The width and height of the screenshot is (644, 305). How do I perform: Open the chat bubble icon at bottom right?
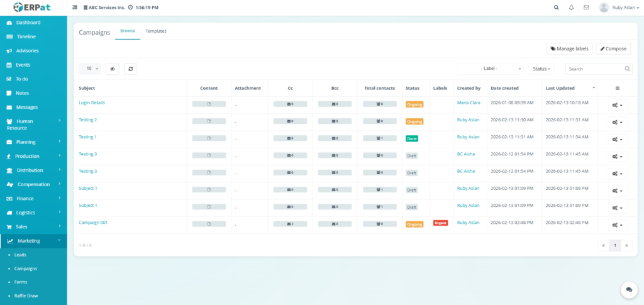pyautogui.click(x=628, y=289)
